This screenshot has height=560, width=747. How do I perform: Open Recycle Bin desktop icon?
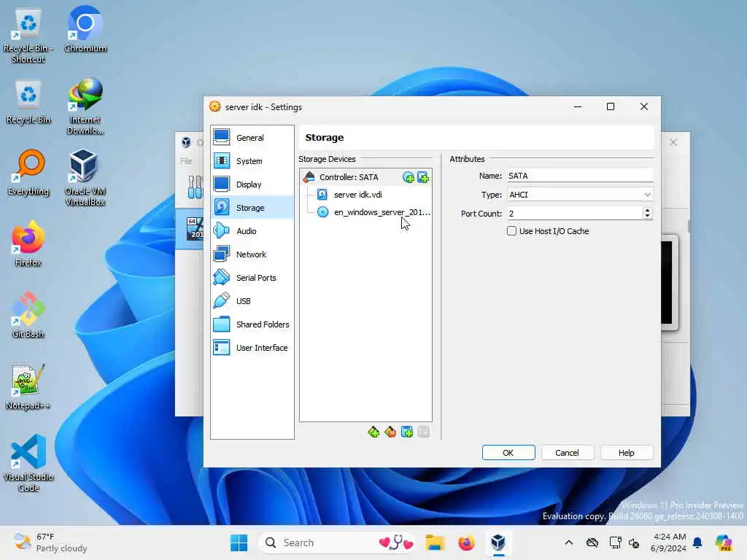click(x=28, y=102)
